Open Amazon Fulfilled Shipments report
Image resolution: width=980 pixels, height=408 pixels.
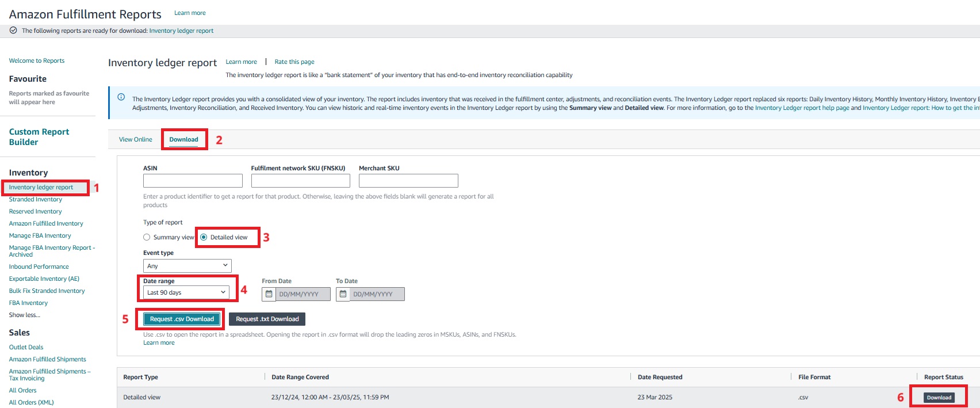(48, 359)
